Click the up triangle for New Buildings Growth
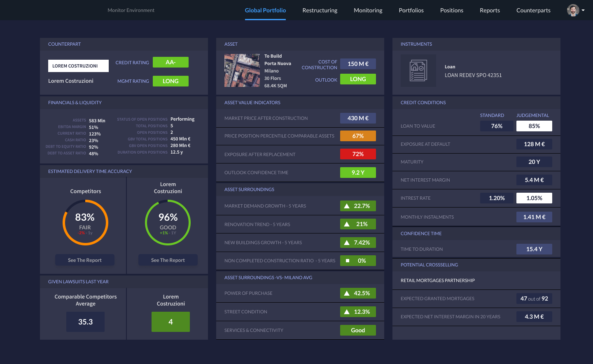593x364 pixels. (347, 243)
